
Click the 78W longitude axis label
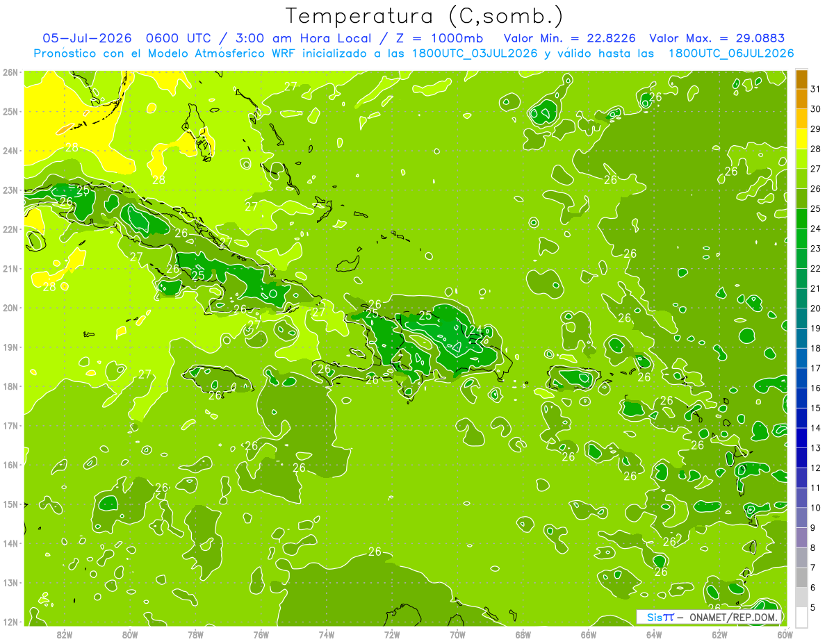[x=195, y=634]
